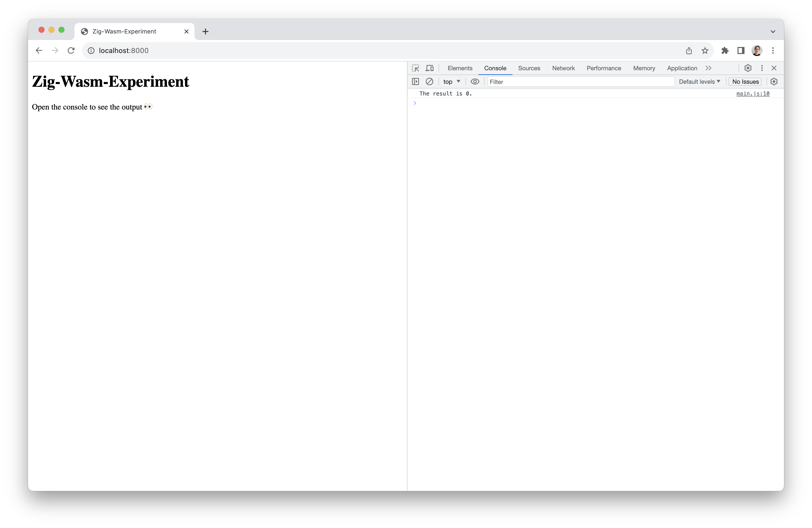Open console settings gear
The height and width of the screenshot is (528, 812).
tap(774, 81)
